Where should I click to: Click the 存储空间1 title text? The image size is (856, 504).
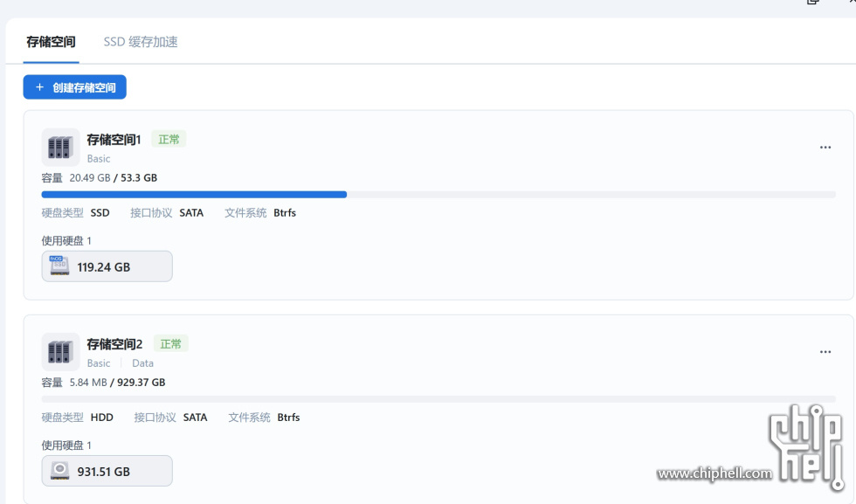point(114,140)
